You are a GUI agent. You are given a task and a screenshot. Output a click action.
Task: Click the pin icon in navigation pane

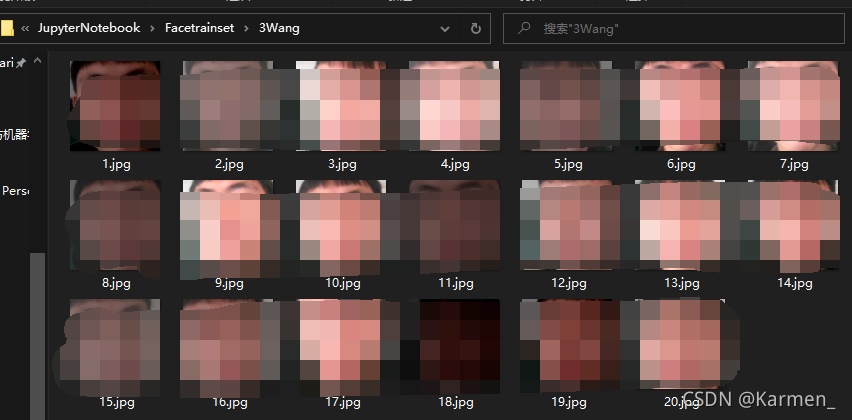(x=20, y=64)
